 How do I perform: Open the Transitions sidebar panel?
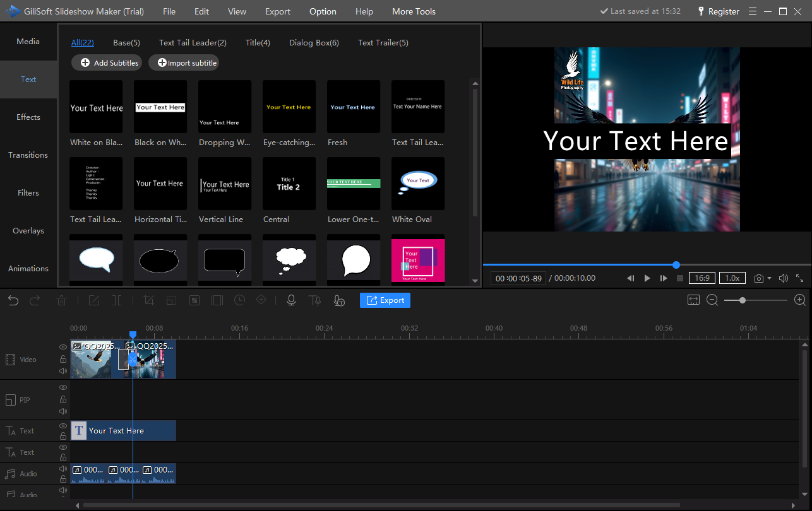click(28, 155)
